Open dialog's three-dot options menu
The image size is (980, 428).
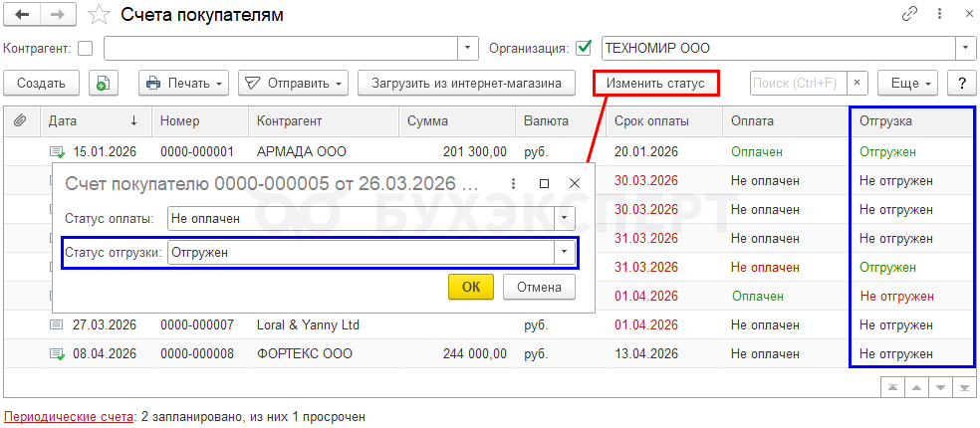(513, 184)
